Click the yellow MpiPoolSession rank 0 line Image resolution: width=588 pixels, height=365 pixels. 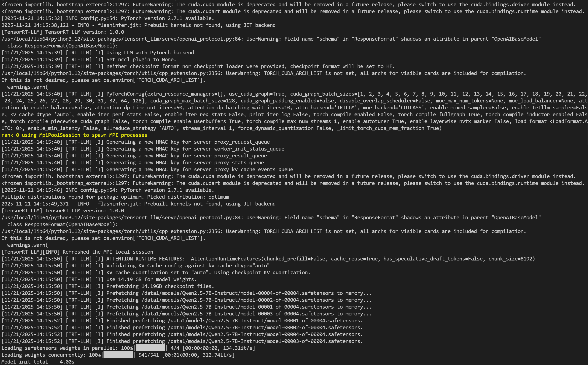[x=74, y=135]
